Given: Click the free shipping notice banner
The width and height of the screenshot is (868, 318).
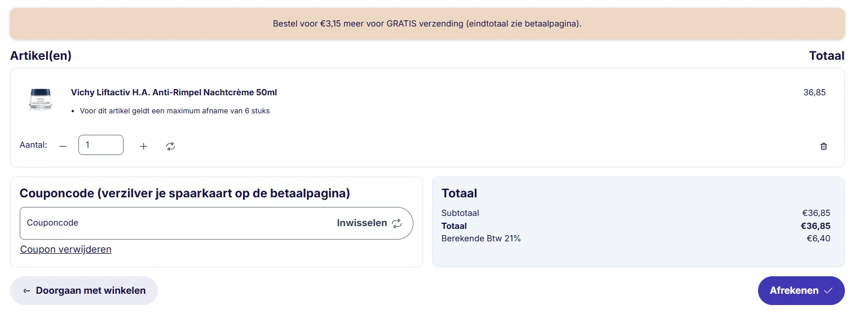Looking at the screenshot, I should pyautogui.click(x=427, y=24).
